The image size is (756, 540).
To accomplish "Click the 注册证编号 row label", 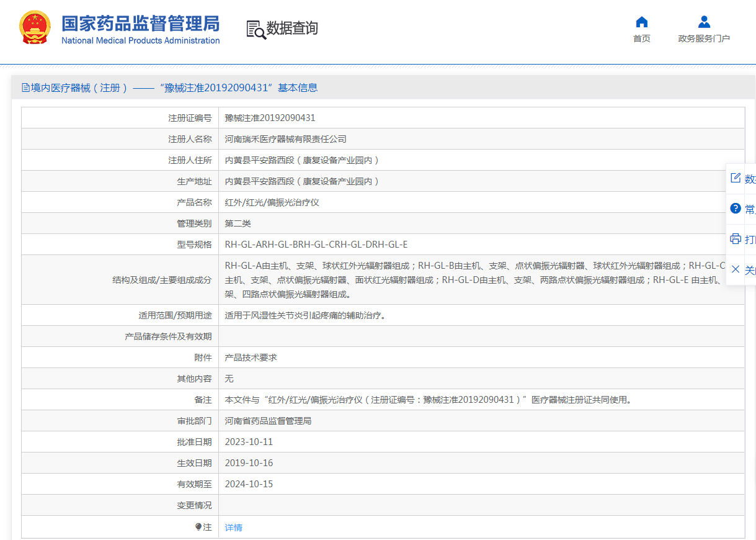I will tap(190, 118).
